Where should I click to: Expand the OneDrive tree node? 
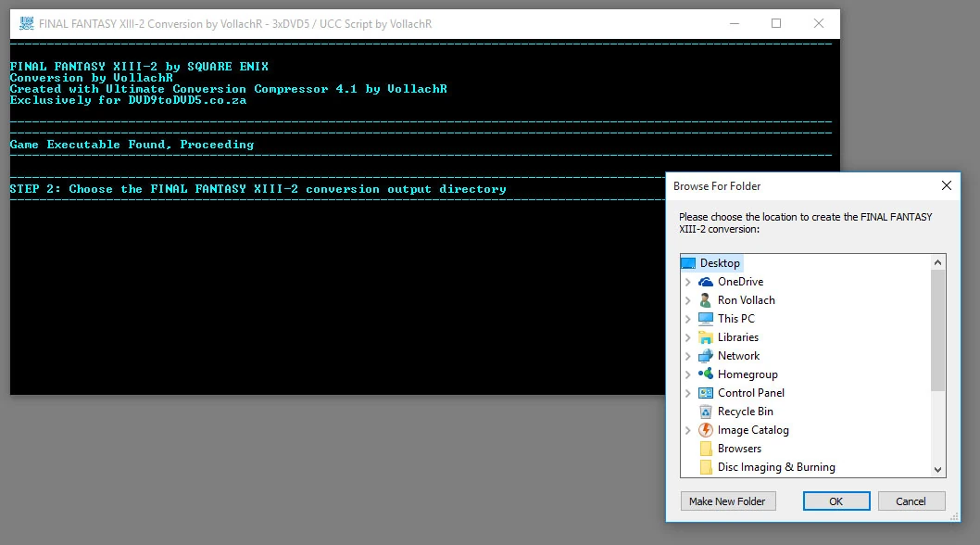coord(688,282)
